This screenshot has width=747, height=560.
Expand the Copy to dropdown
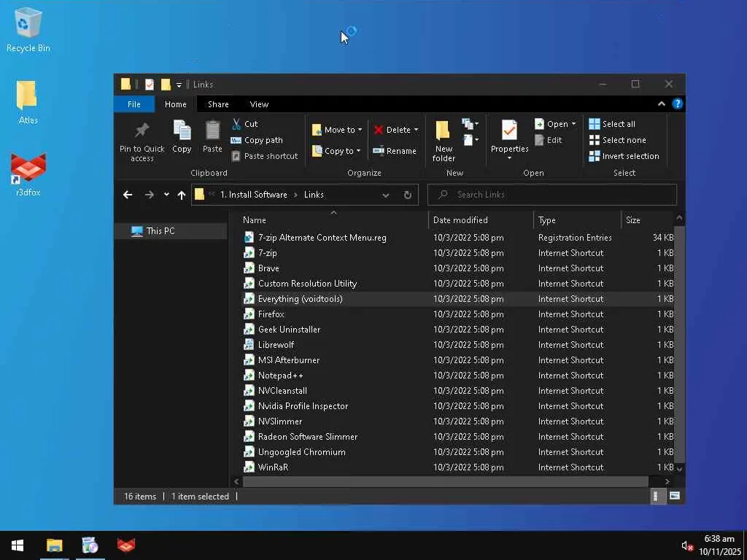(358, 151)
